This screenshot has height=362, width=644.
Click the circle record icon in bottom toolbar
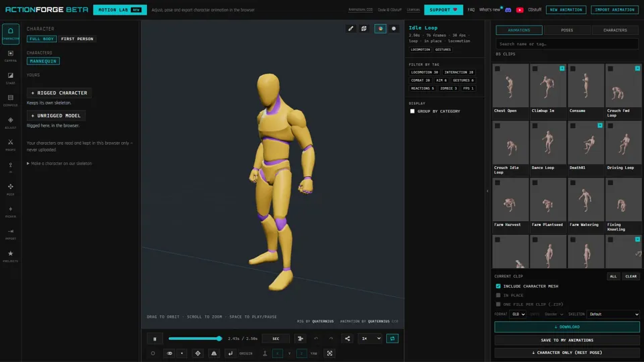coord(153,353)
